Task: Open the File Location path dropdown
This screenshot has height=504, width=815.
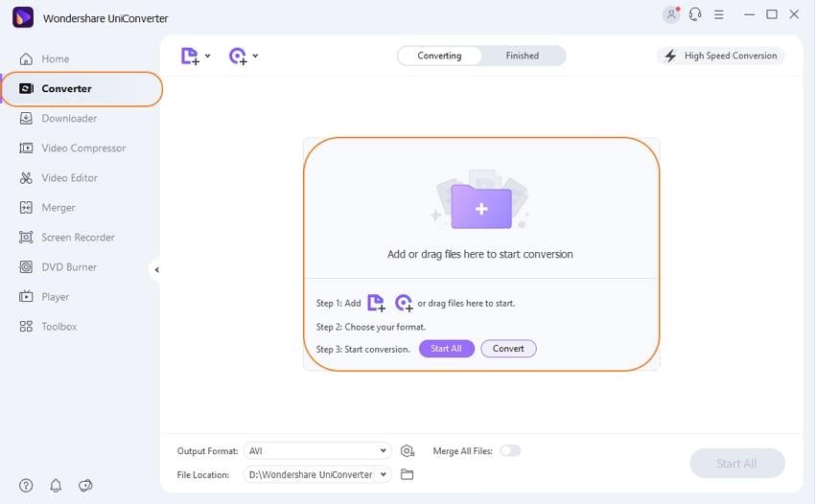Action: point(317,474)
